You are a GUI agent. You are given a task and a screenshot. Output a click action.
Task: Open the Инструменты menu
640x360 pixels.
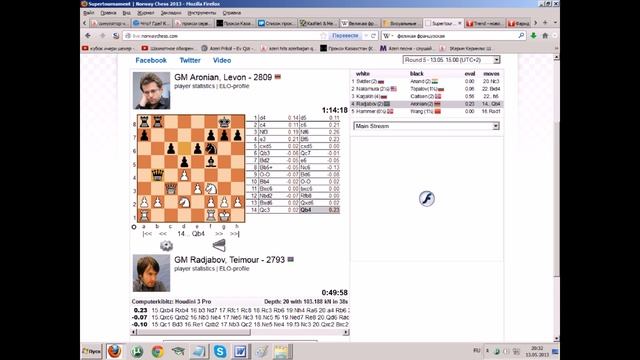(x=202, y=13)
